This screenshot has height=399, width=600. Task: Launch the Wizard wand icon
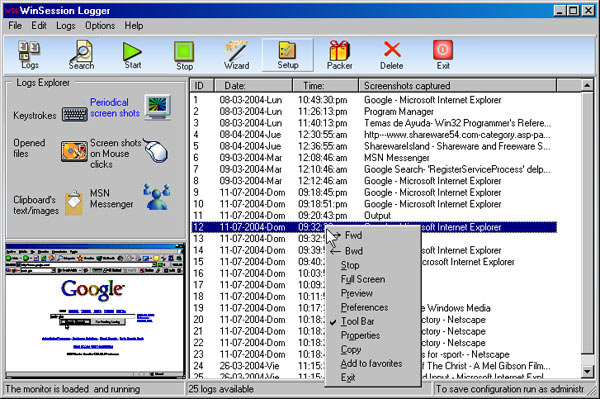(236, 55)
